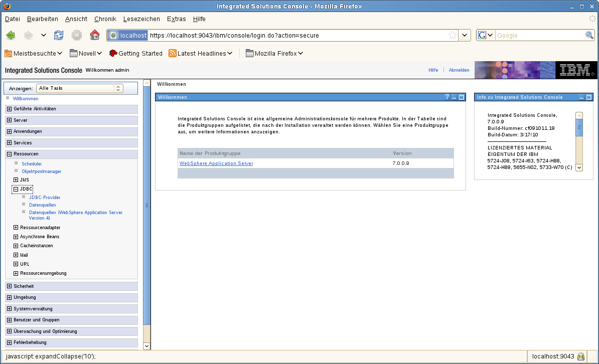
Task: Click the localhost site identity button
Action: (128, 35)
